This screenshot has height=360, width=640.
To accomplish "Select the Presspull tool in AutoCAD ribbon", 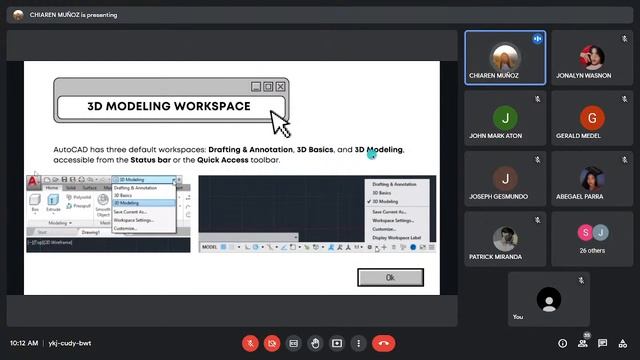I will 79,206.
